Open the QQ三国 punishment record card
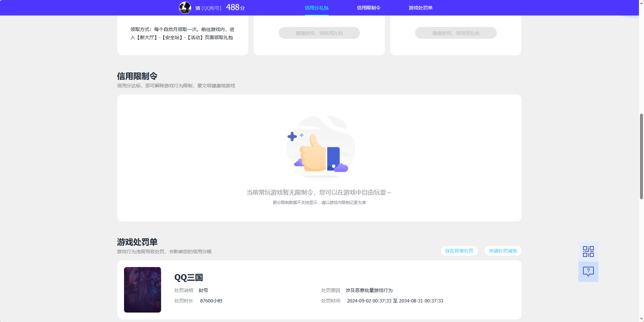The image size is (644, 322). coord(319,290)
